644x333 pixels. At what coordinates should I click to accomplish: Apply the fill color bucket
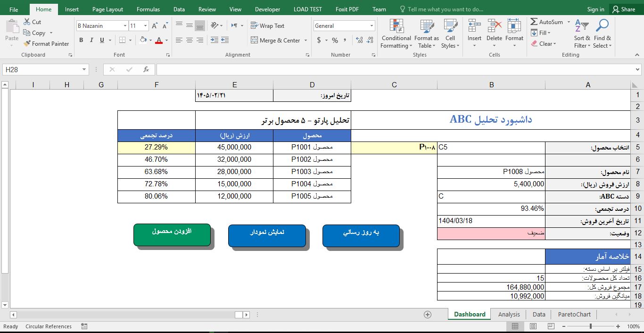click(143, 41)
